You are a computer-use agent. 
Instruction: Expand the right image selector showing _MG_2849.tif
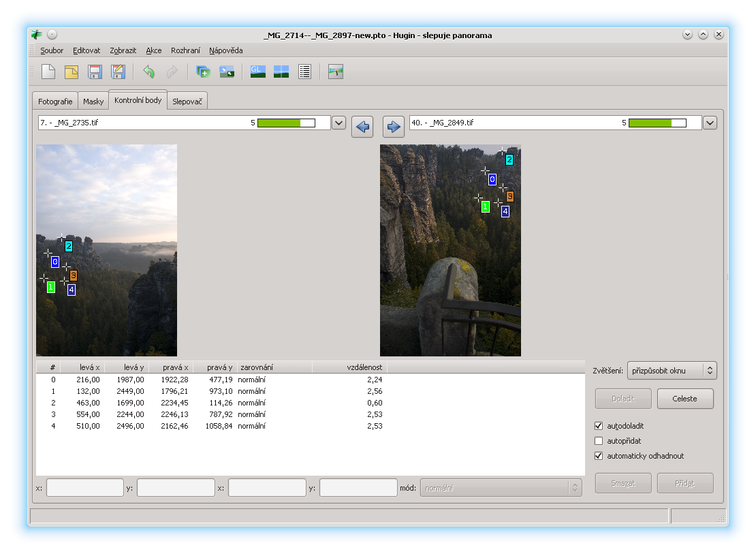click(x=710, y=123)
